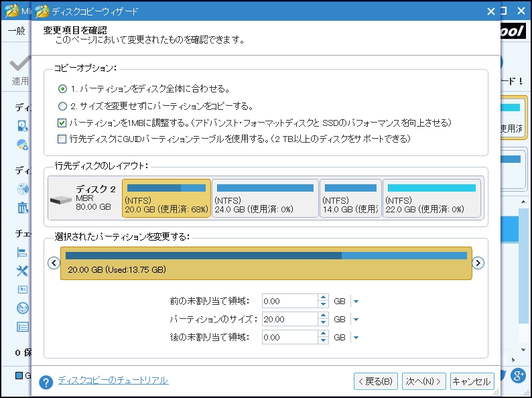532x398 pixels.
Task: Click the disk copy icon in main sidebar
Action: (x=22, y=126)
